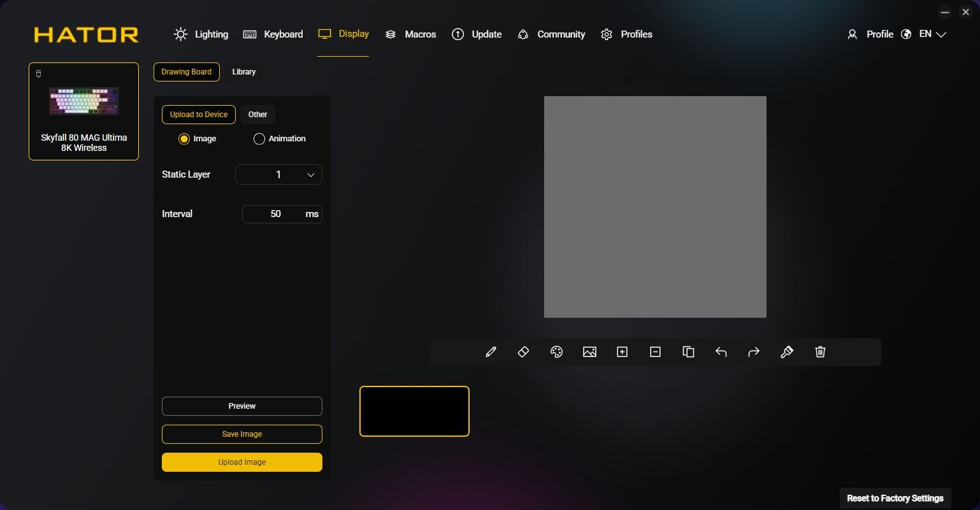The height and width of the screenshot is (510, 980).
Task: Select the Image radio button
Action: tap(184, 139)
